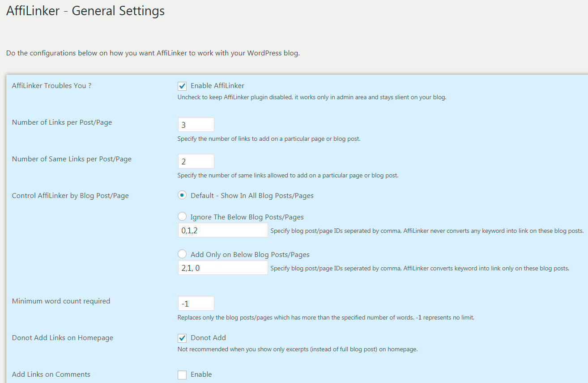Choose Ignore The Below Blog Posts/Pages radio option
Screen dimensions: 588x383
pos(182,217)
